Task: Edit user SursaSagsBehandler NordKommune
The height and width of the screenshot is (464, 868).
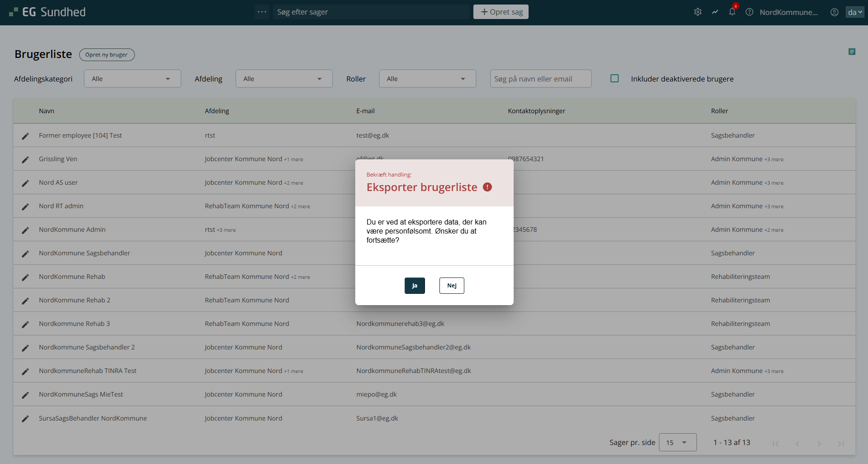Action: coord(25,419)
